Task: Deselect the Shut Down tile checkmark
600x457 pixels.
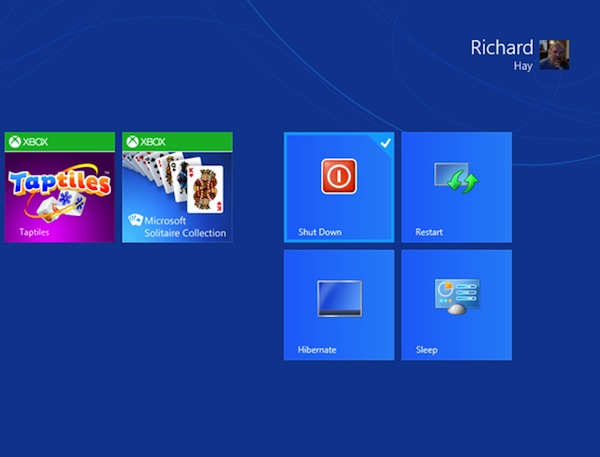Action: tap(385, 143)
